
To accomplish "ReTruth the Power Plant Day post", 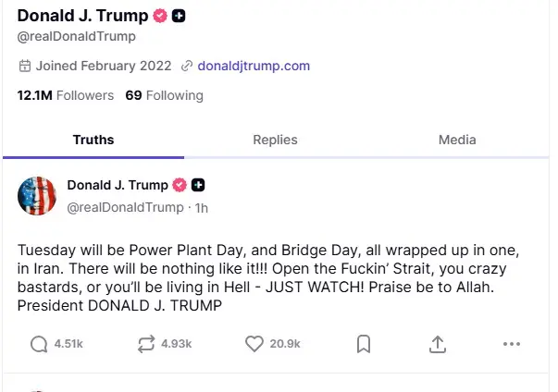I will coord(146,343).
